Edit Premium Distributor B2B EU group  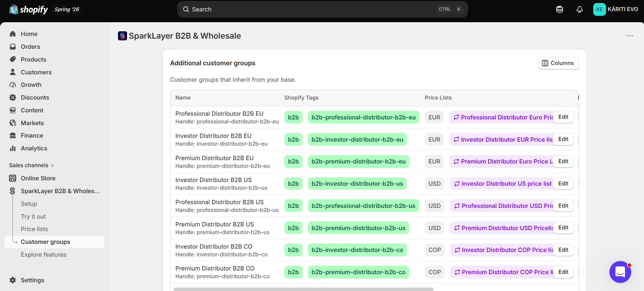point(563,161)
